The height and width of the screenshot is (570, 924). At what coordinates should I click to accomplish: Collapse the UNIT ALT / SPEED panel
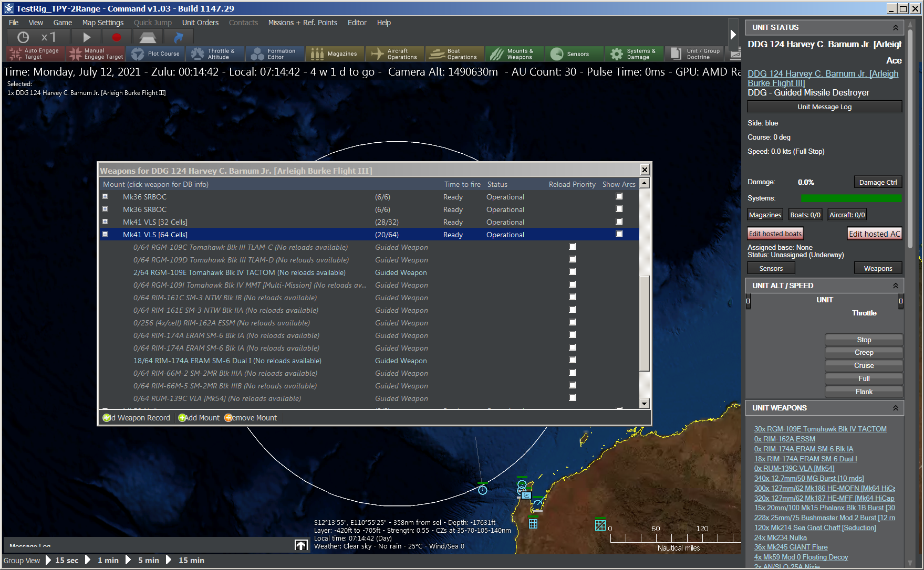coord(896,286)
